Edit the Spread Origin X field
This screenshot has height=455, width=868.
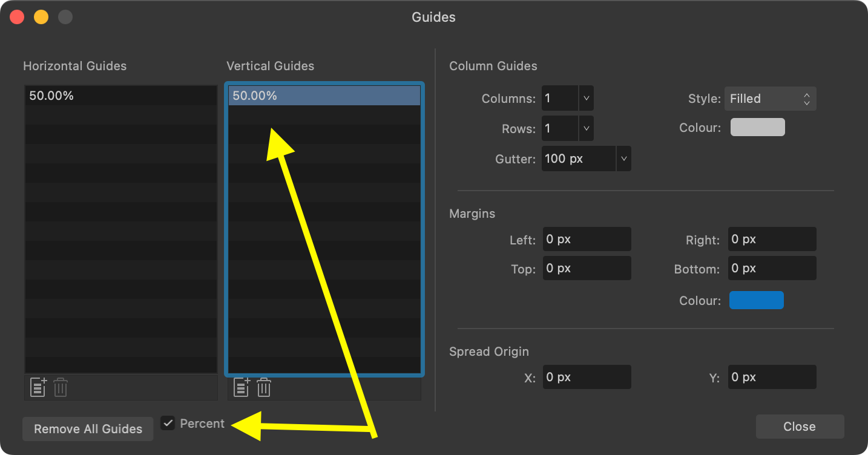[586, 376]
